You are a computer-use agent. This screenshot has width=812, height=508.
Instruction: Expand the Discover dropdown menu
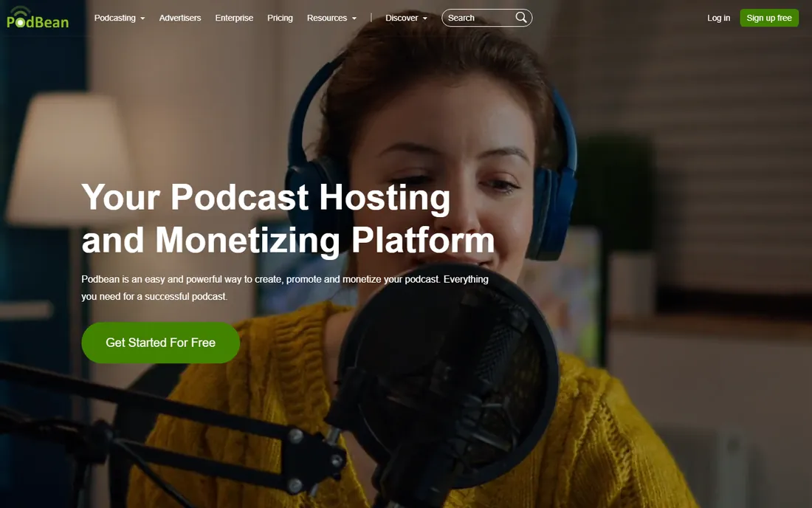(x=407, y=18)
